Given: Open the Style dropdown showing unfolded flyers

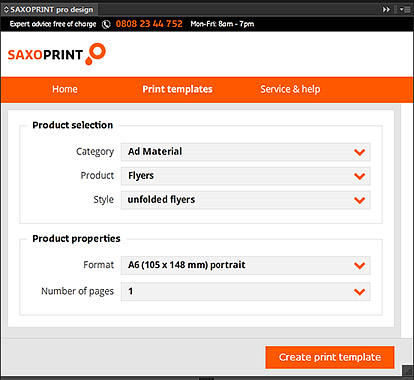Looking at the screenshot, I should point(246,200).
